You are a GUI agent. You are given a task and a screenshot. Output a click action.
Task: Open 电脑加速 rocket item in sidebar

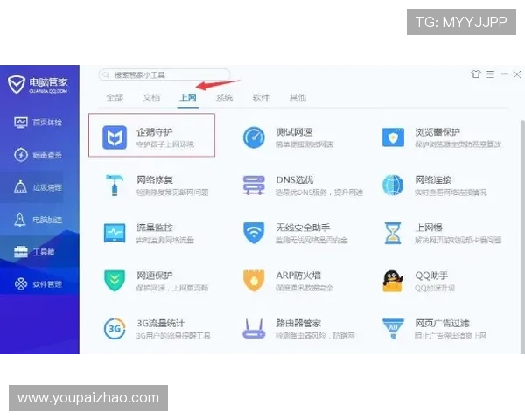click(x=38, y=220)
